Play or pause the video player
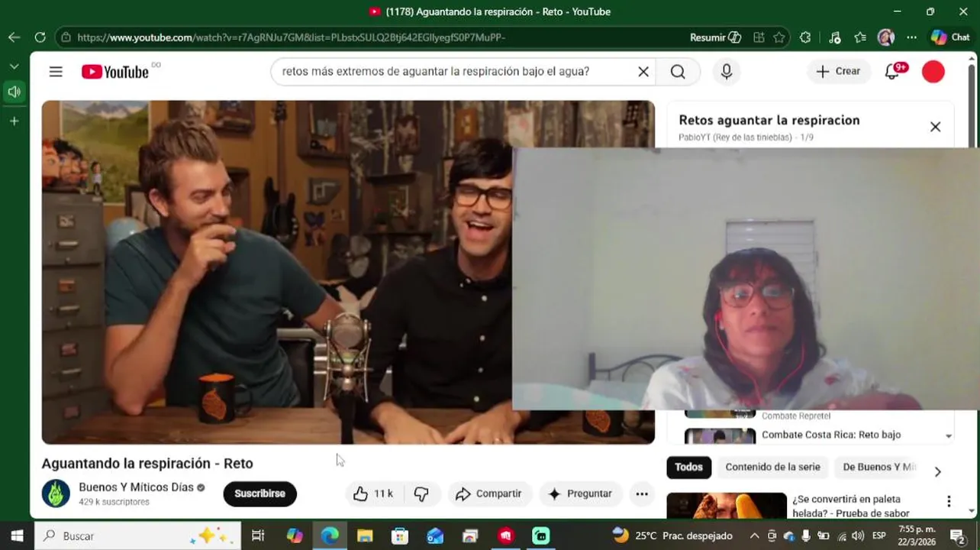The height and width of the screenshot is (550, 980). [x=348, y=272]
